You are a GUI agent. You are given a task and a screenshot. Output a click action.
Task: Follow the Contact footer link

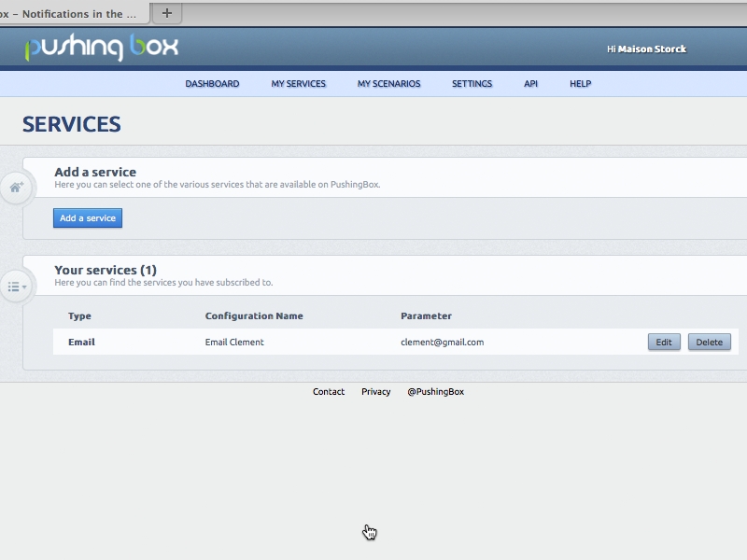click(x=329, y=392)
